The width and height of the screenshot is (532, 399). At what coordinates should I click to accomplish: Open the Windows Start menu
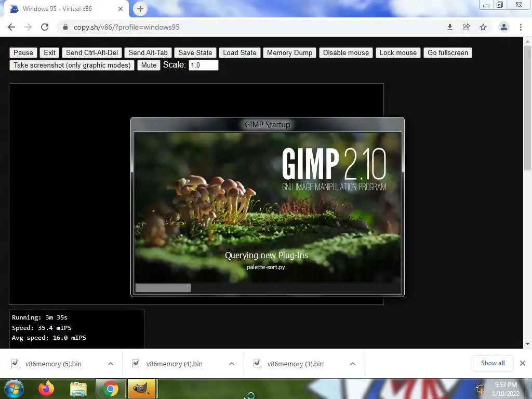point(14,389)
